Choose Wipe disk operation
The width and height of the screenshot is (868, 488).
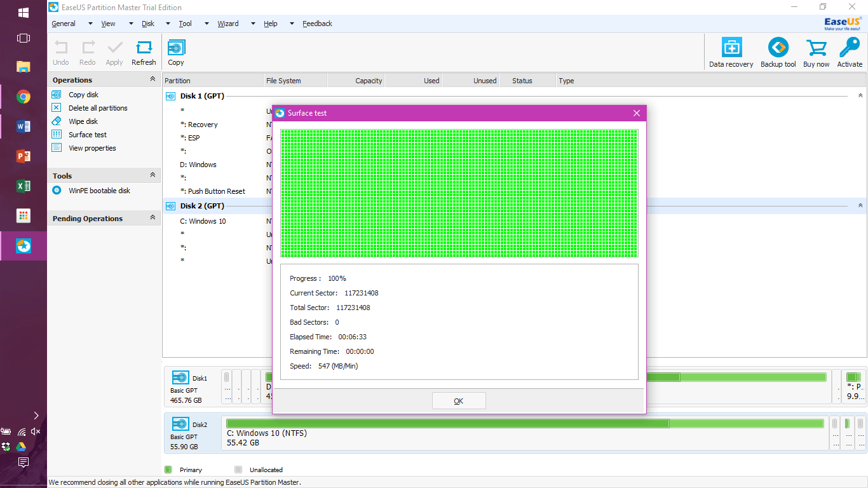click(x=83, y=121)
